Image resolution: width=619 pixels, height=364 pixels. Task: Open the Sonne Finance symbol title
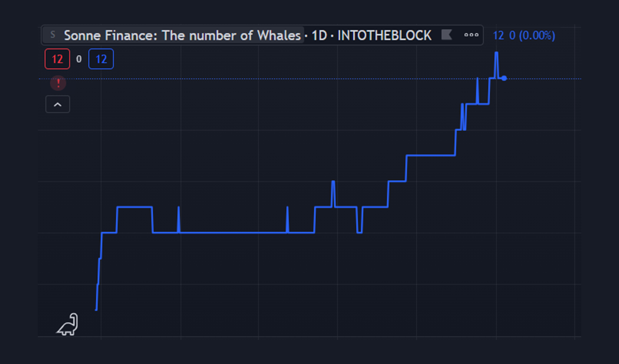pyautogui.click(x=182, y=35)
